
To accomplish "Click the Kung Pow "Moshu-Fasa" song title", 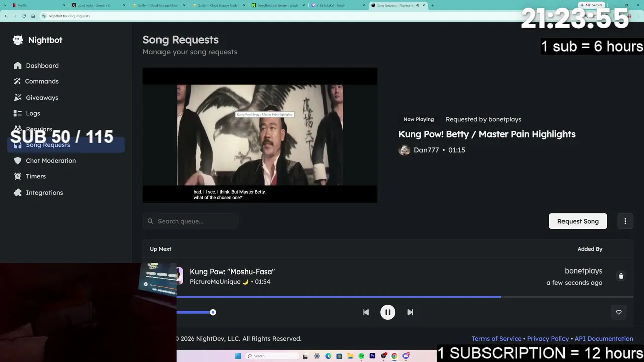I will (x=232, y=271).
